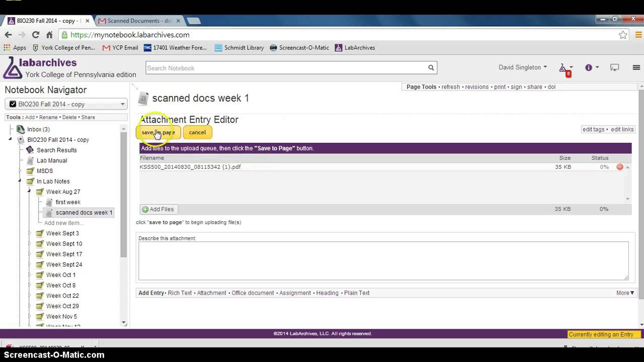Expand the Week Sept 10 folder

click(x=29, y=244)
